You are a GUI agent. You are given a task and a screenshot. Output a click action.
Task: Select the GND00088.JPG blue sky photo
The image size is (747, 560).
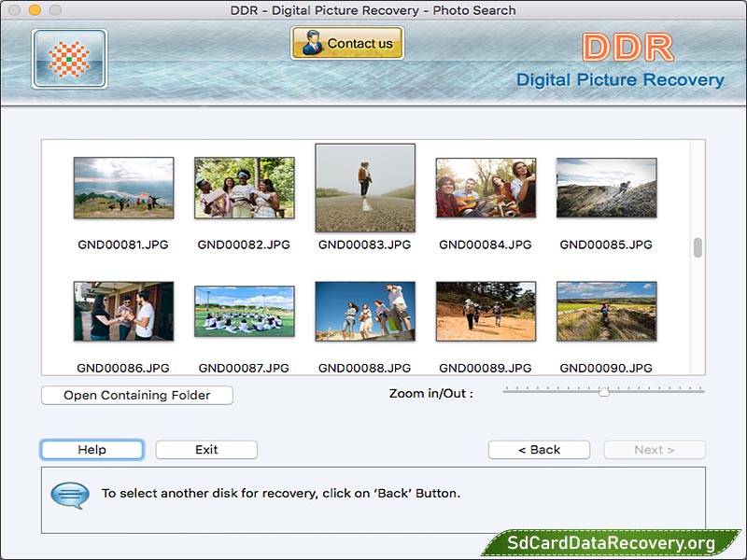pyautogui.click(x=364, y=311)
